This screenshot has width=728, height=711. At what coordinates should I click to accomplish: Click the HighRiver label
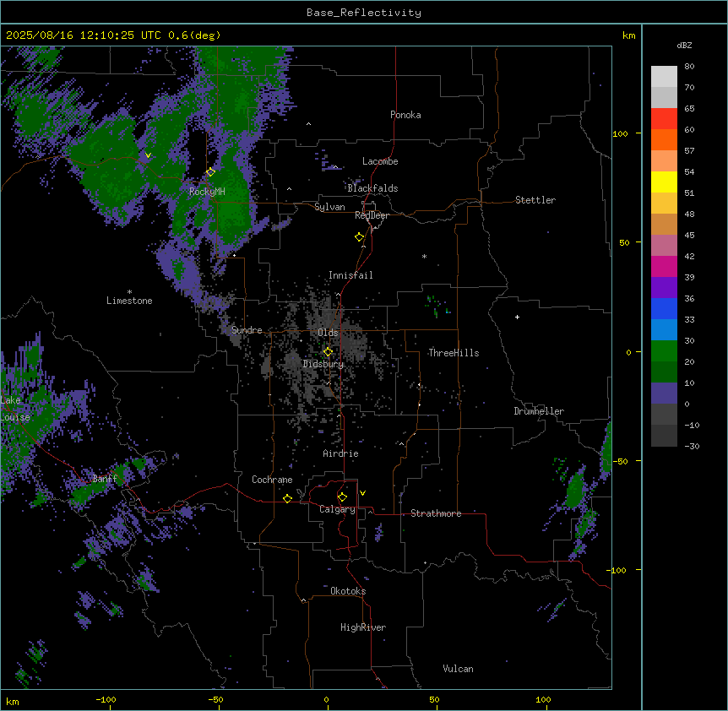(363, 627)
